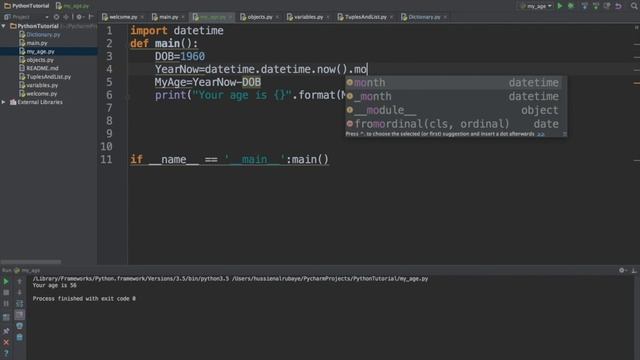Toggle soft-wrap in Run console
The image size is (640, 360).
pyautogui.click(x=19, y=304)
